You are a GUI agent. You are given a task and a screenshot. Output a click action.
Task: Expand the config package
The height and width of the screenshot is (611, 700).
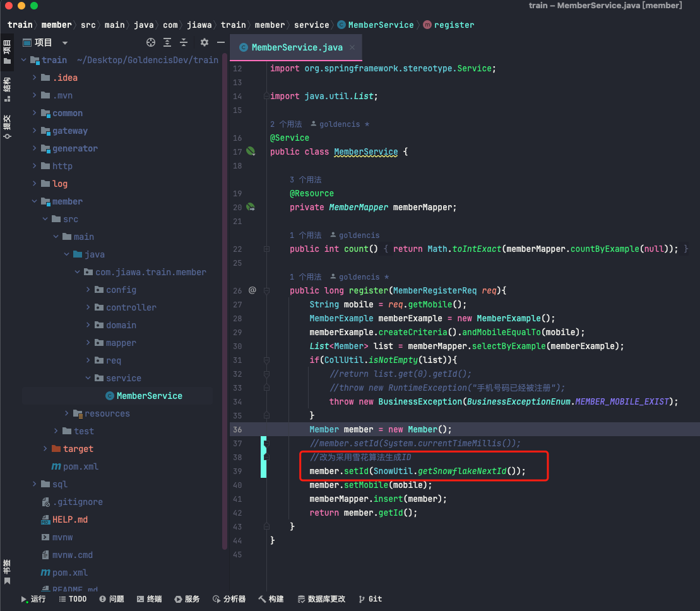(x=88, y=290)
